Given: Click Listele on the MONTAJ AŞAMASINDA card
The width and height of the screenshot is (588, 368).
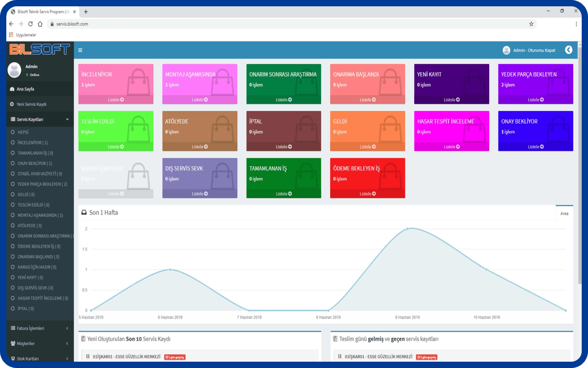Looking at the screenshot, I should click(200, 100).
